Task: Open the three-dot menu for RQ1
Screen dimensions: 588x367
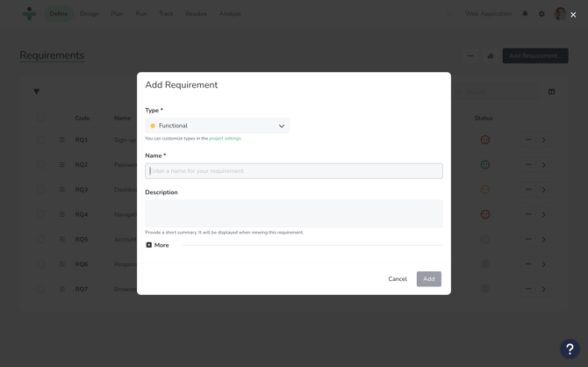Action: [x=528, y=140]
